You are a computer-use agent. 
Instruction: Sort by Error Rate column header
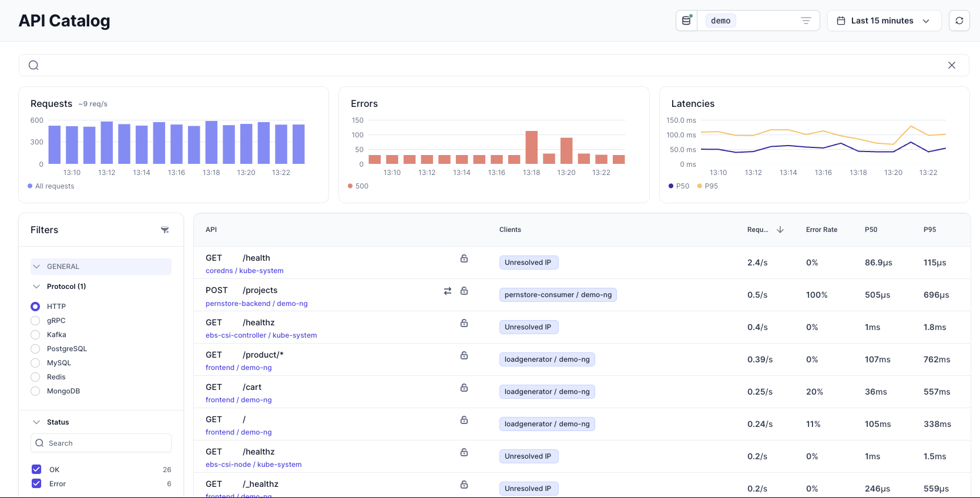821,230
